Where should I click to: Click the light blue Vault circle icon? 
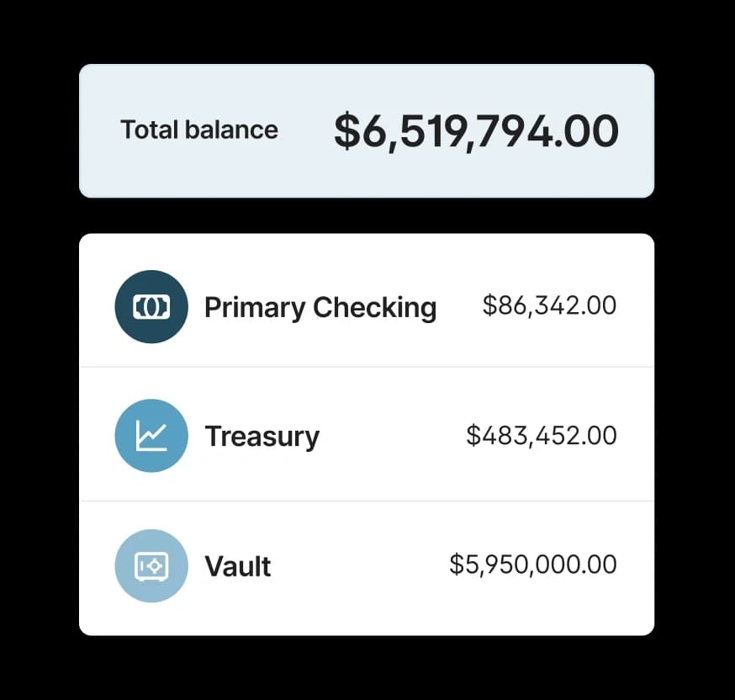tap(151, 565)
